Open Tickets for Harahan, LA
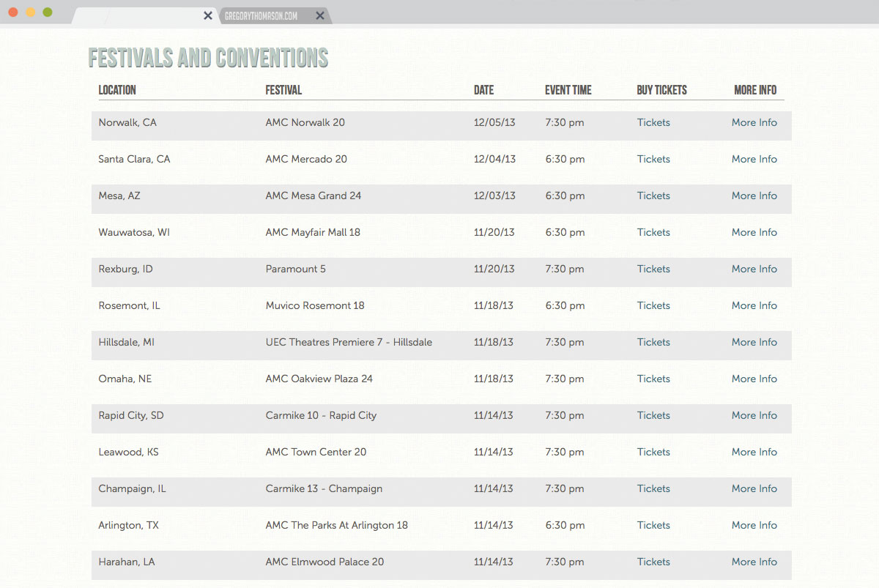Viewport: 879px width, 588px height. (x=653, y=562)
